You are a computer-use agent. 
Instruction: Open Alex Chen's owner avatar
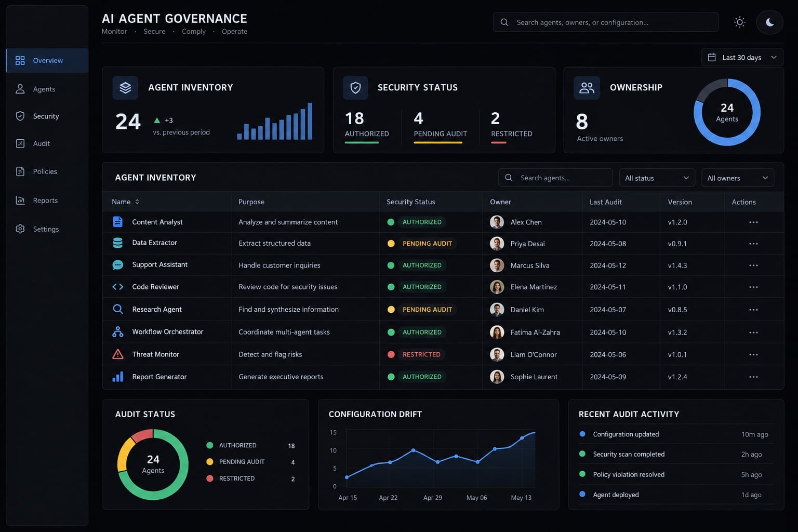click(497, 222)
